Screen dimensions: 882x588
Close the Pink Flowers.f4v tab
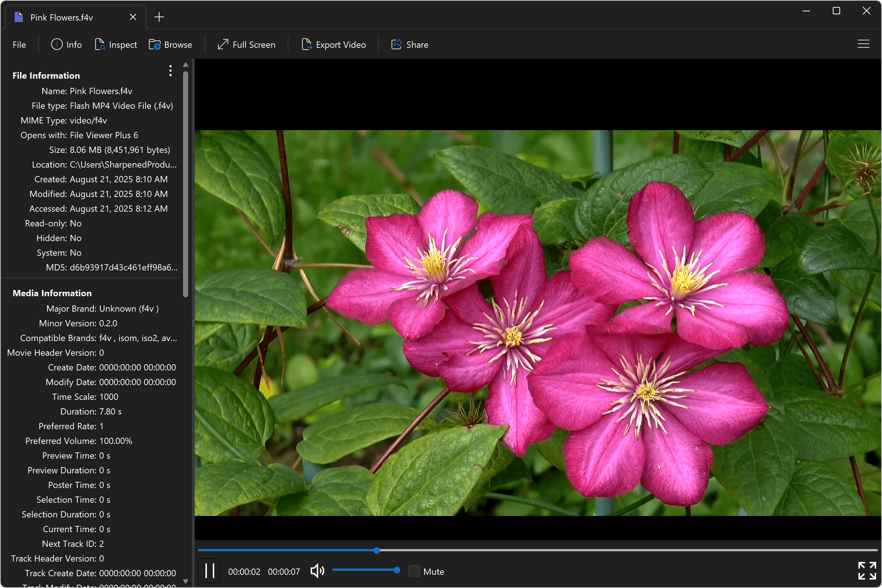click(x=133, y=17)
